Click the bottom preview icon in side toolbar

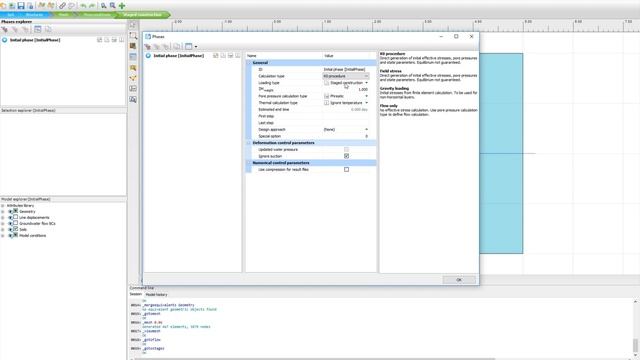click(133, 99)
